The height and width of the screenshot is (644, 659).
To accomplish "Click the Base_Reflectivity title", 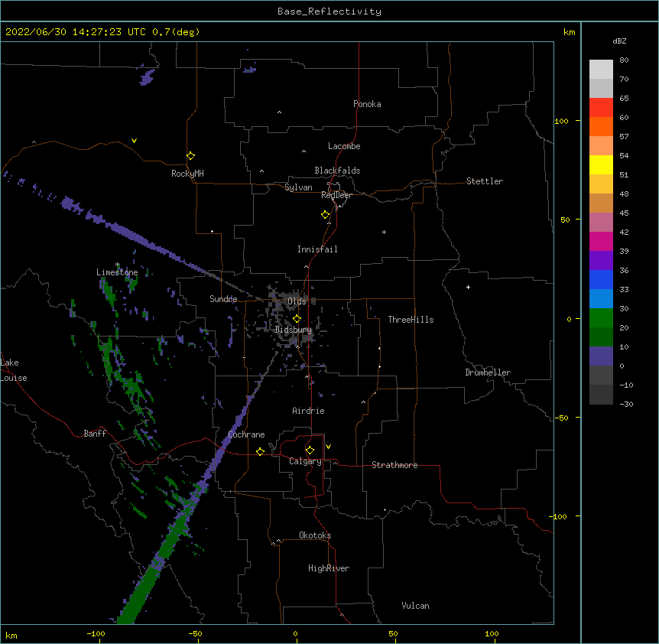I will pyautogui.click(x=329, y=11).
